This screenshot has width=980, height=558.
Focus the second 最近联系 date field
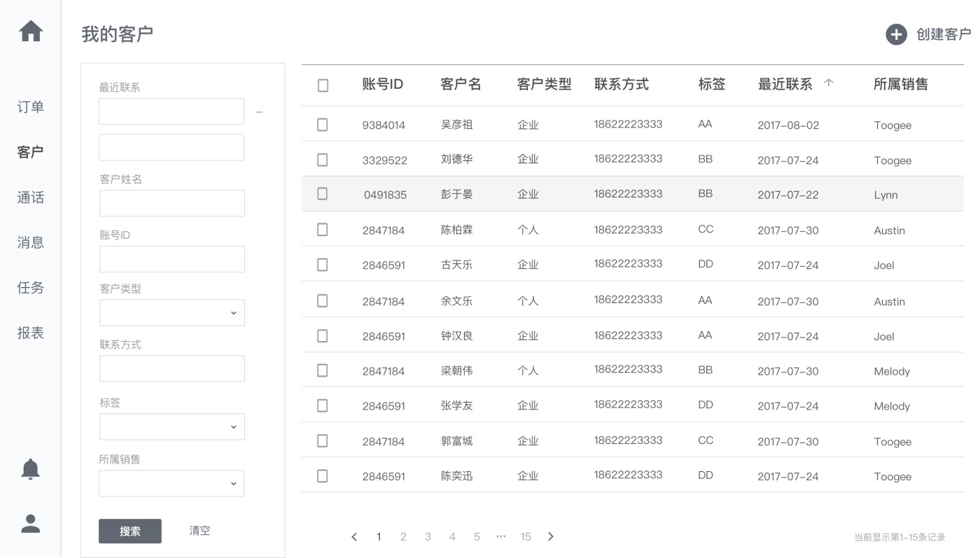pos(171,148)
